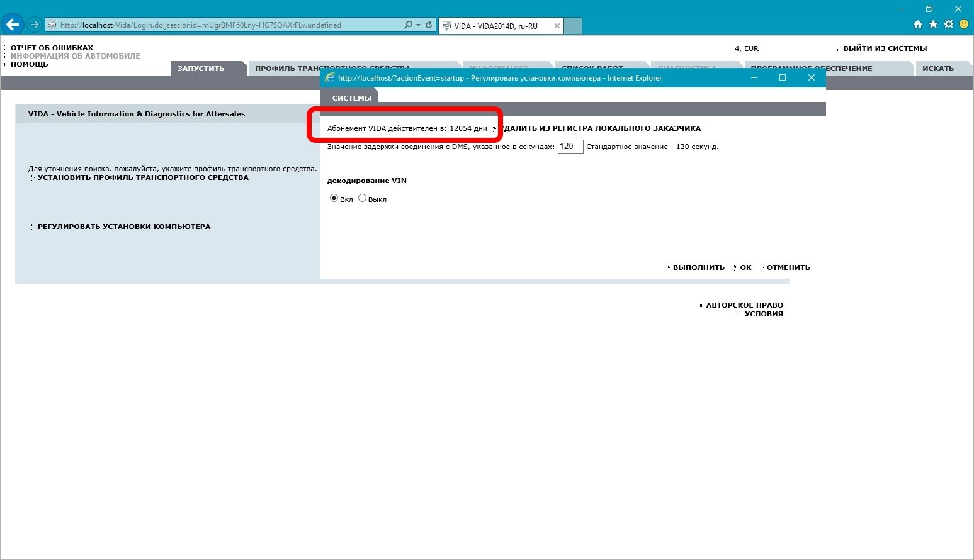Click ВЫПОЛНИТЬ in the settings popup
974x560 pixels.
pos(698,267)
